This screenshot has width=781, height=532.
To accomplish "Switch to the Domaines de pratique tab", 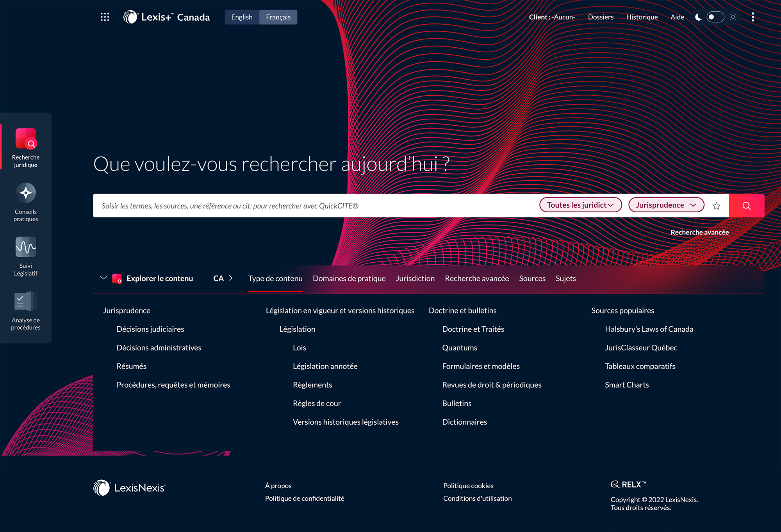I will 349,278.
